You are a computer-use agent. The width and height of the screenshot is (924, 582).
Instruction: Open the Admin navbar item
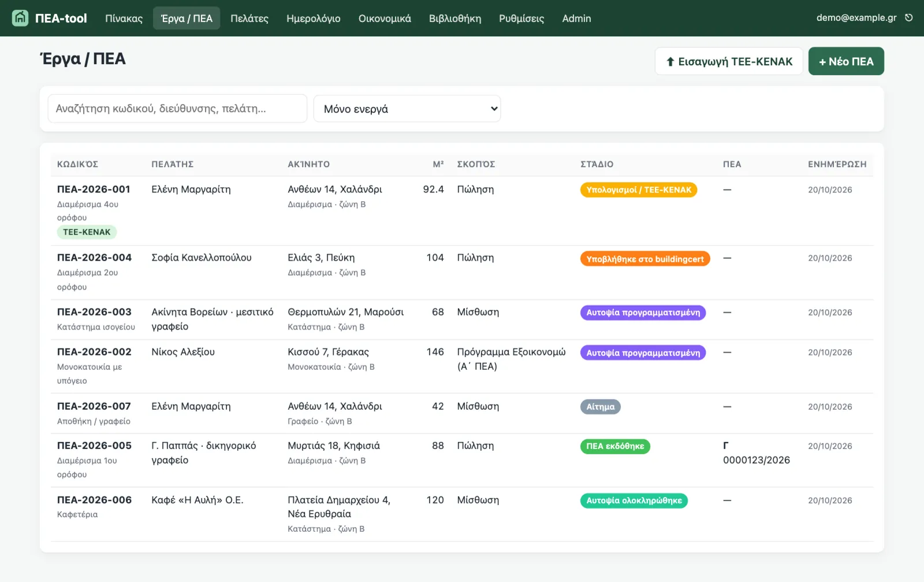pos(576,18)
